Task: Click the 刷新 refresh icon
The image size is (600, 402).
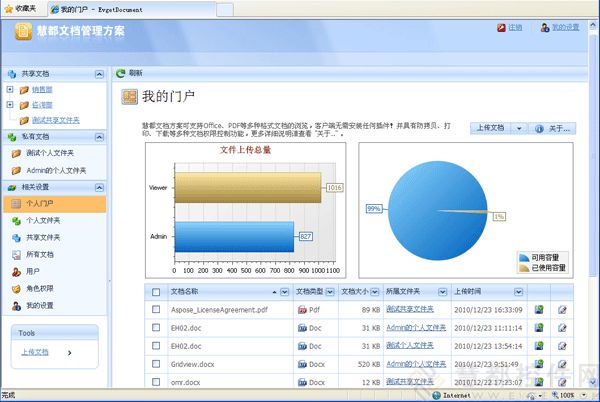Action: 121,73
